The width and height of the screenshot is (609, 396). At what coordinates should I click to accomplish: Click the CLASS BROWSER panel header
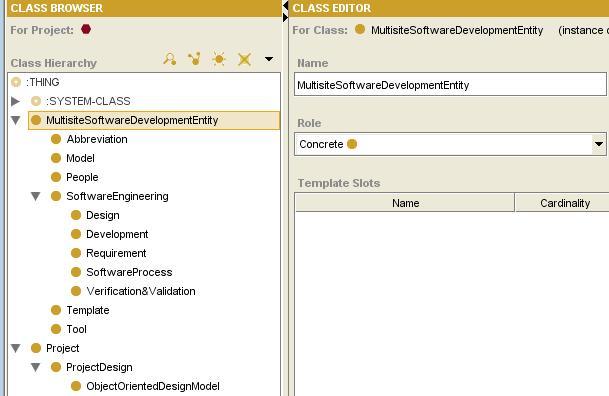point(144,8)
